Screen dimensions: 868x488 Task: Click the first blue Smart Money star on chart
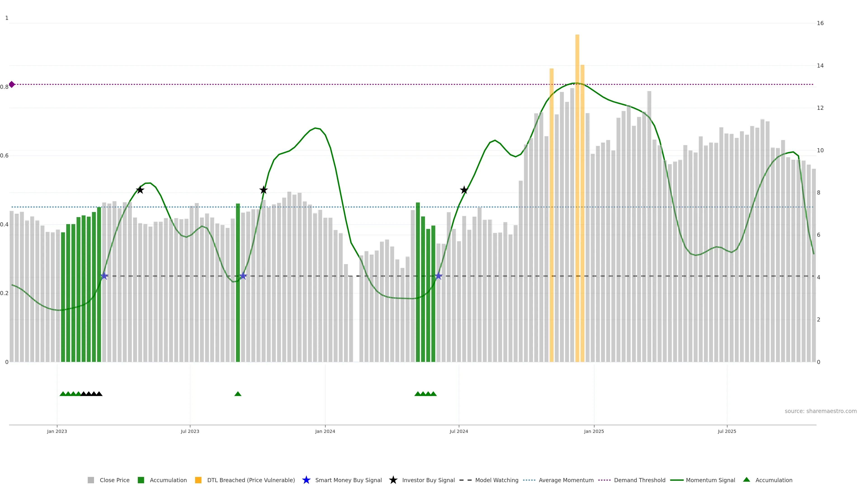(104, 276)
